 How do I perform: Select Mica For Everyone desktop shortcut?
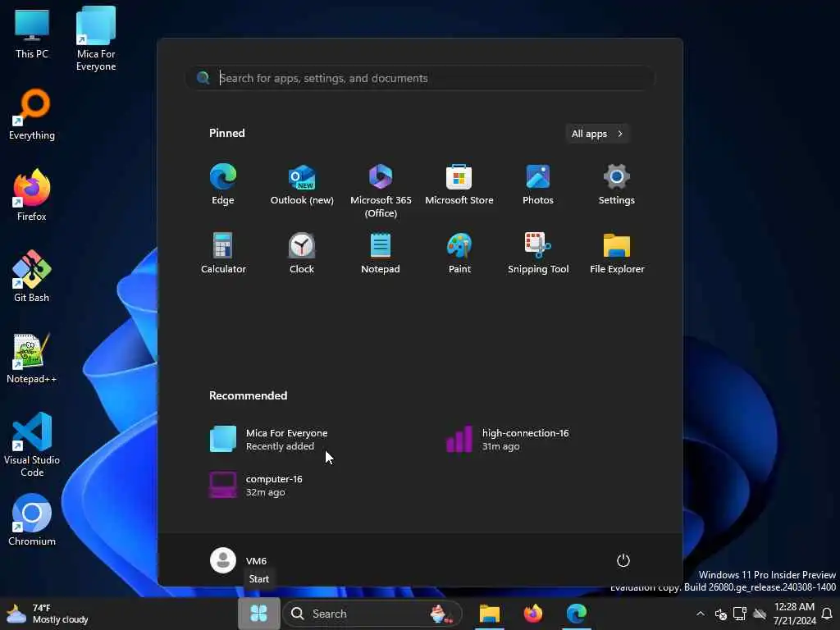pos(96,39)
